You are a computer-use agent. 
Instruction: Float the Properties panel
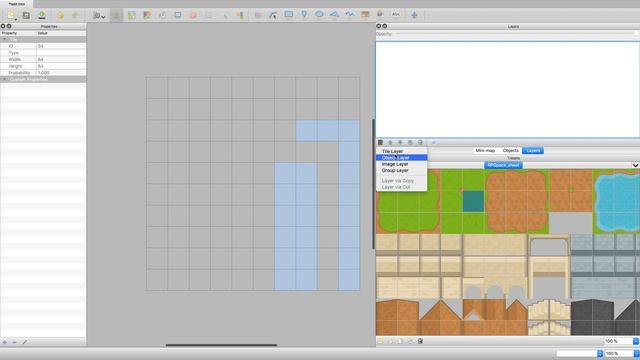(9, 26)
